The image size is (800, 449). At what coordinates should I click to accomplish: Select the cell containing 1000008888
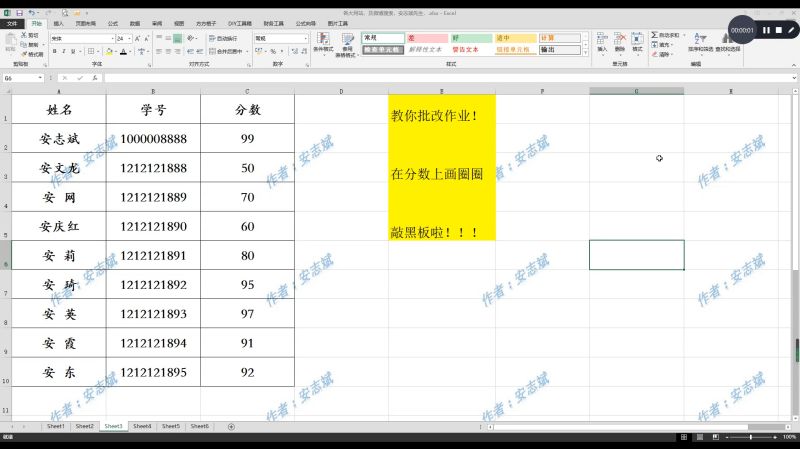coord(153,138)
